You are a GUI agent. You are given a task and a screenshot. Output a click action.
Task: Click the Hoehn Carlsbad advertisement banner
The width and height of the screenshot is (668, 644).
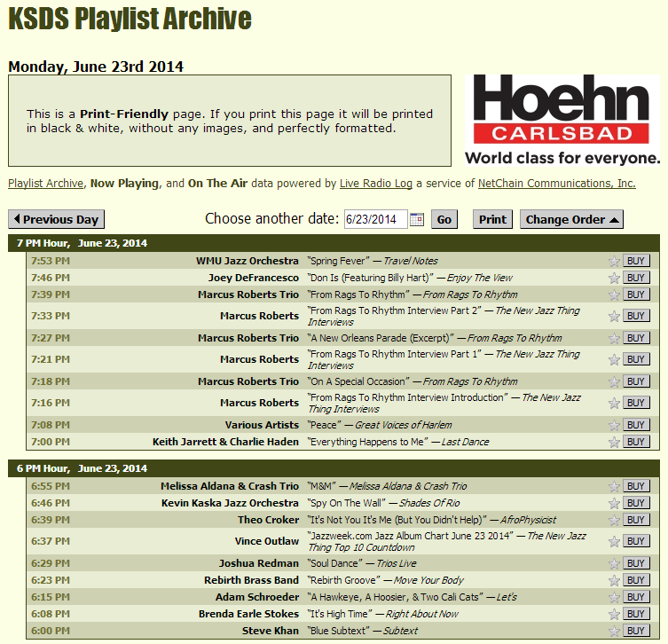562,120
